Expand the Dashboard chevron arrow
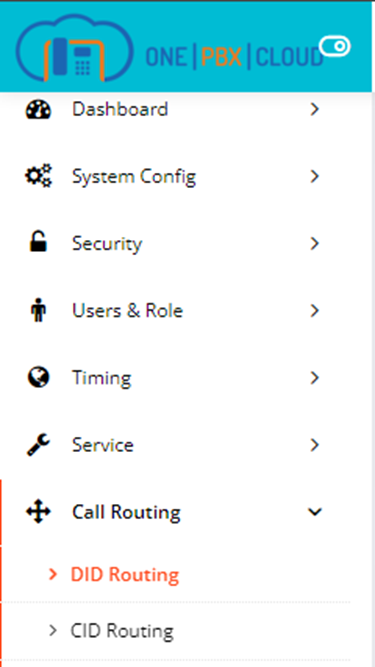The width and height of the screenshot is (375, 667). point(314,109)
